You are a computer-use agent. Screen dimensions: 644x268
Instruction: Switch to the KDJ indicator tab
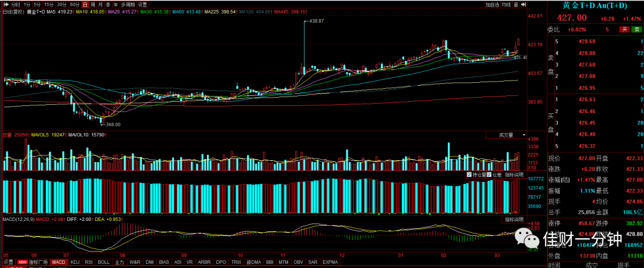point(75,262)
